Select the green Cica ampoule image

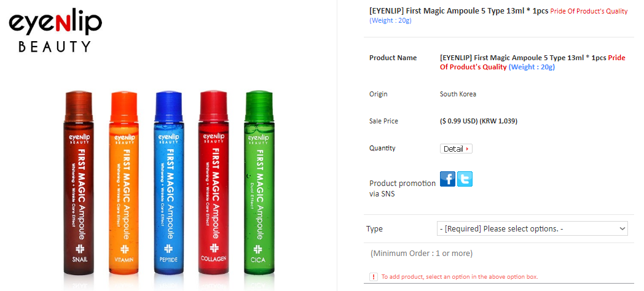point(259,183)
